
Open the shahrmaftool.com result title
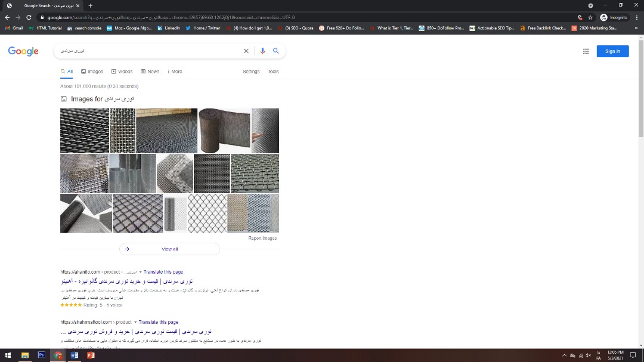click(x=136, y=332)
